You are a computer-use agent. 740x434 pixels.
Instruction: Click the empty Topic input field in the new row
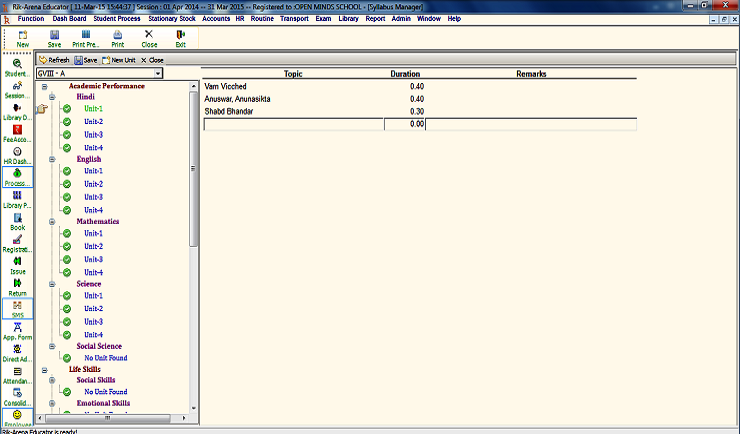(292, 124)
